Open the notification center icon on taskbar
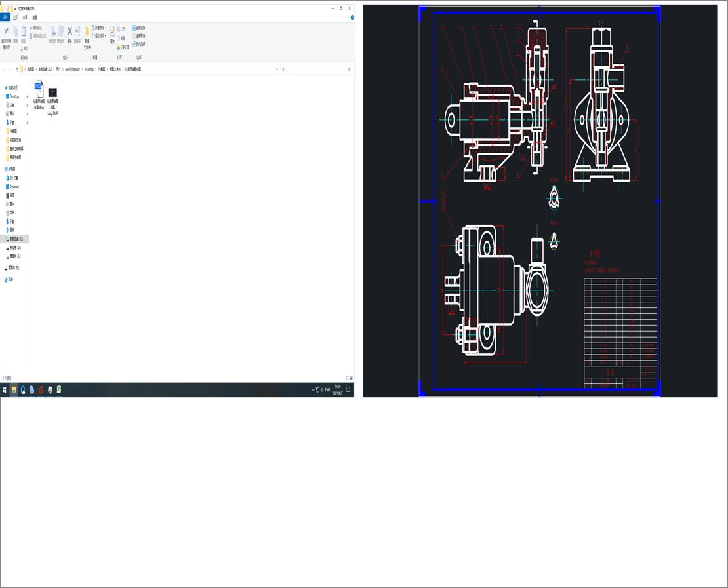The height and width of the screenshot is (588, 728). (x=348, y=390)
